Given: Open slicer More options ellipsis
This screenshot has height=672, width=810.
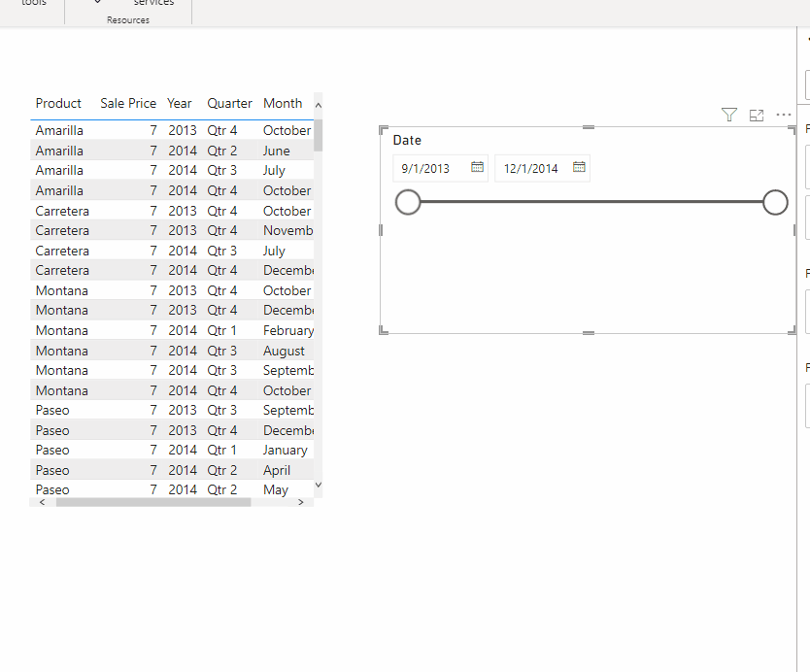Looking at the screenshot, I should (x=783, y=115).
